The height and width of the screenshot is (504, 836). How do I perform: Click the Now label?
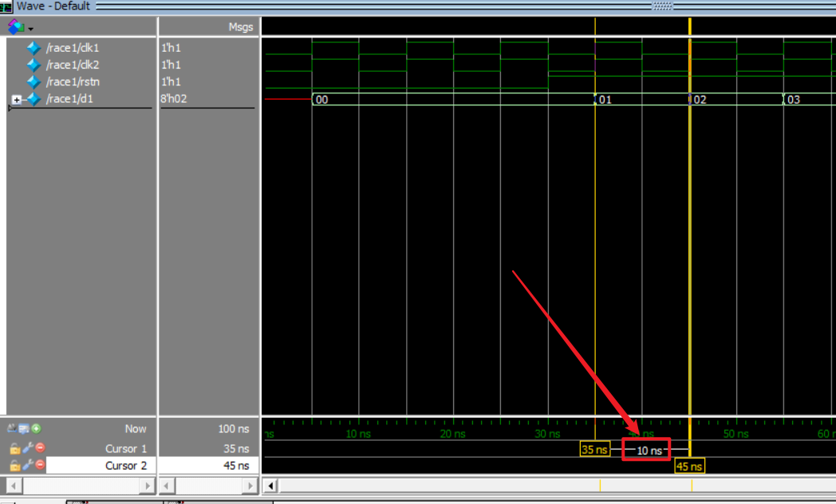(136, 429)
